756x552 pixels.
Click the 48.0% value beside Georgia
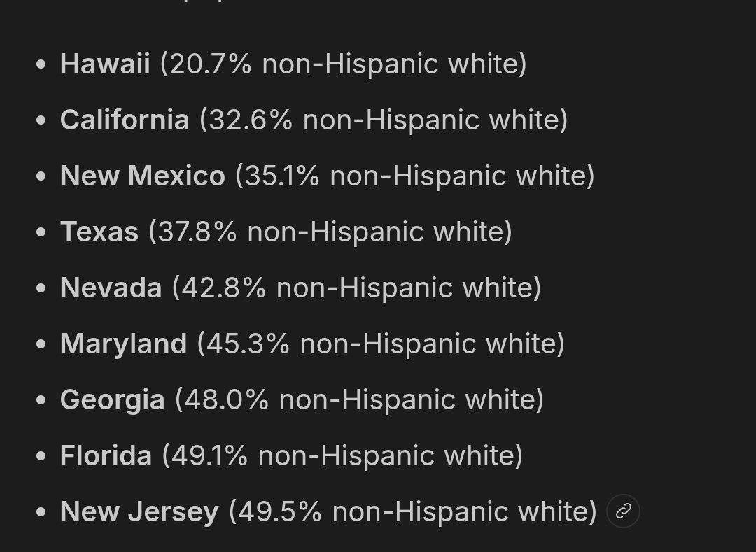[227, 399]
